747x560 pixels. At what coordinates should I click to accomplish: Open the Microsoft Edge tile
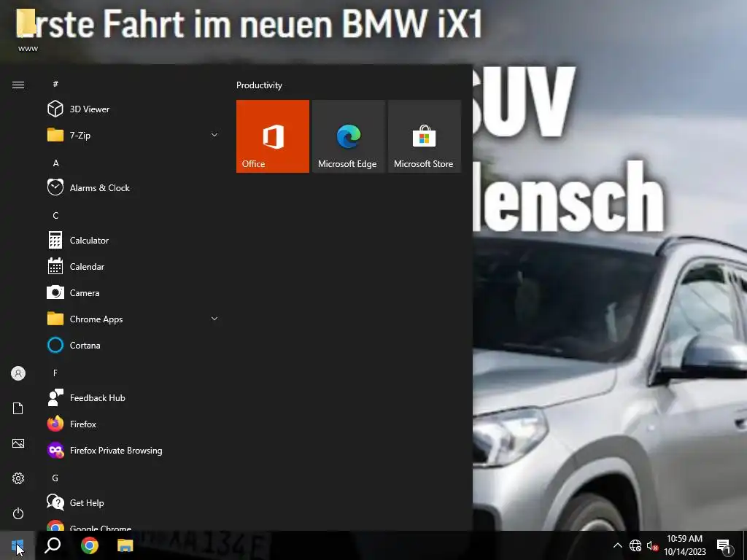click(x=348, y=136)
